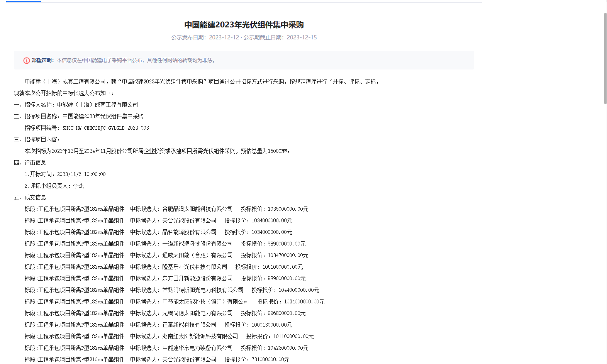
Task: Click bidder 合肥晶澳太阳能科技有限公司
Action: pyautogui.click(x=197, y=209)
